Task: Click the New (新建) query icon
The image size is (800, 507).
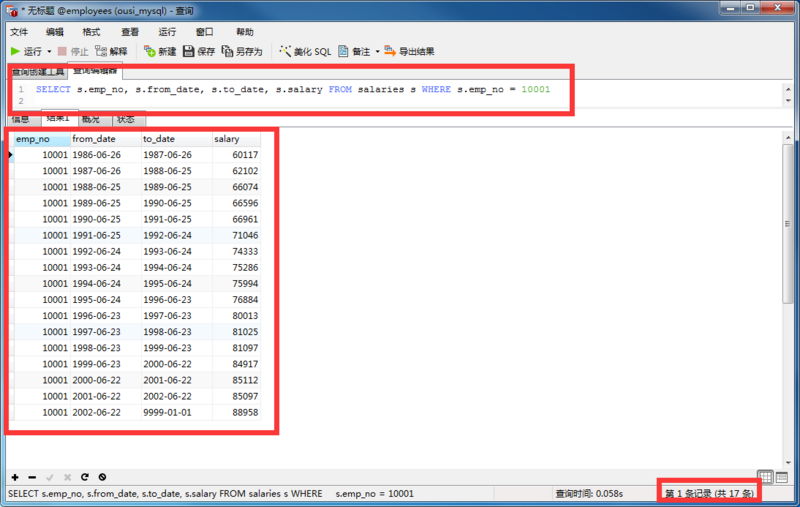Action: pos(150,51)
